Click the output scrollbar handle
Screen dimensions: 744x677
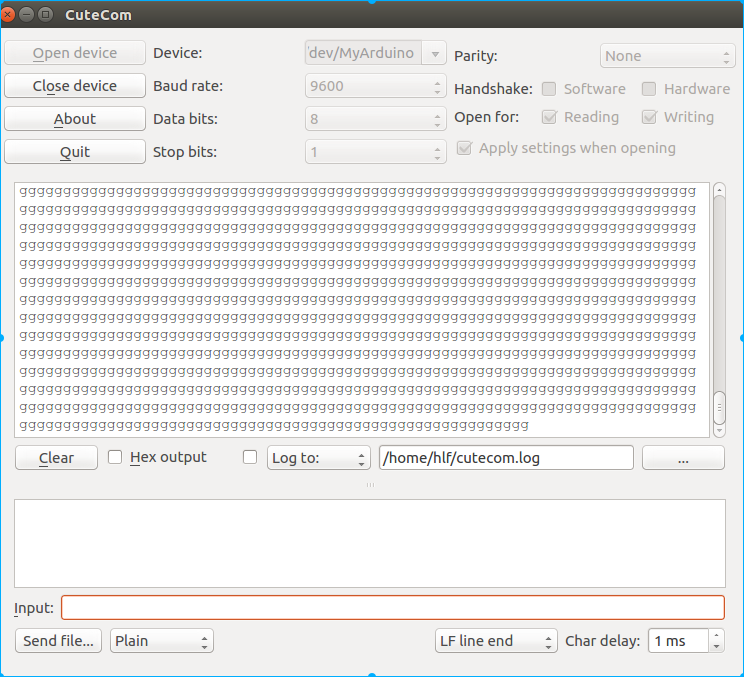719,408
